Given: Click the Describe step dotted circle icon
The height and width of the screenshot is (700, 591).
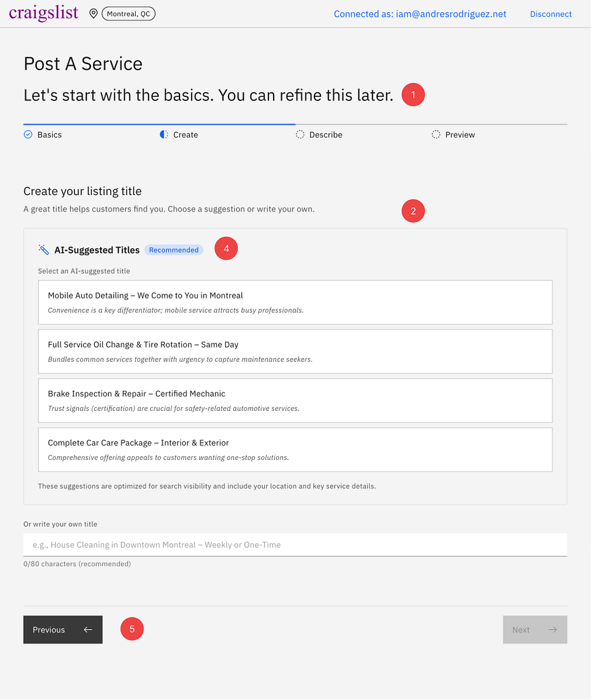Looking at the screenshot, I should [x=300, y=134].
